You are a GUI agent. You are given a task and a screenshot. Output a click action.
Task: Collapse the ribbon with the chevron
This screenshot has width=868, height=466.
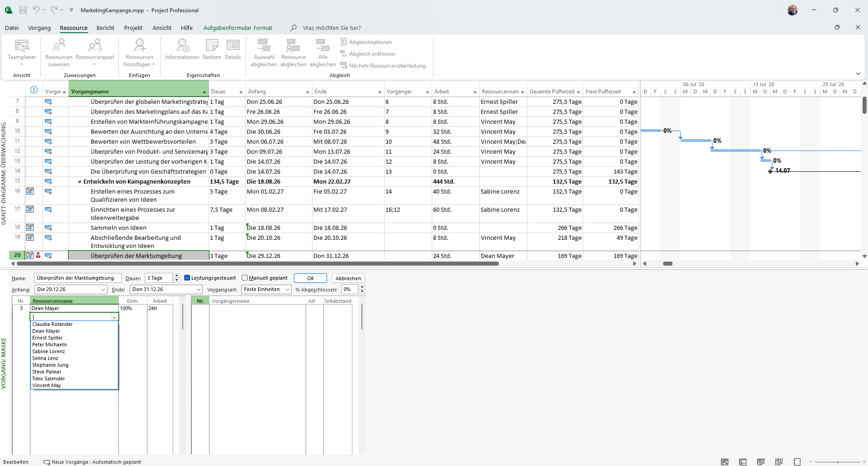click(x=858, y=73)
